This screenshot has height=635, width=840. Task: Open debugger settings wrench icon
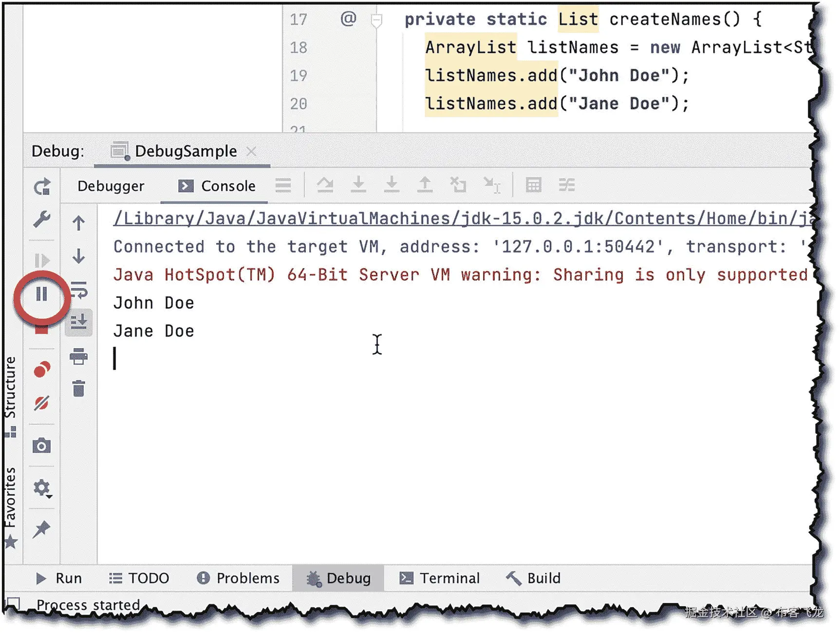42,219
